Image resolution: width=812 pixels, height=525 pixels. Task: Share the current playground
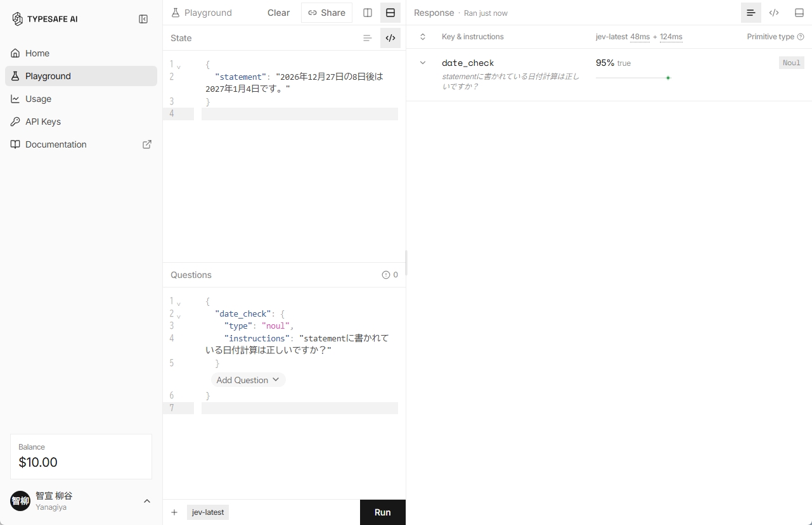coord(326,13)
